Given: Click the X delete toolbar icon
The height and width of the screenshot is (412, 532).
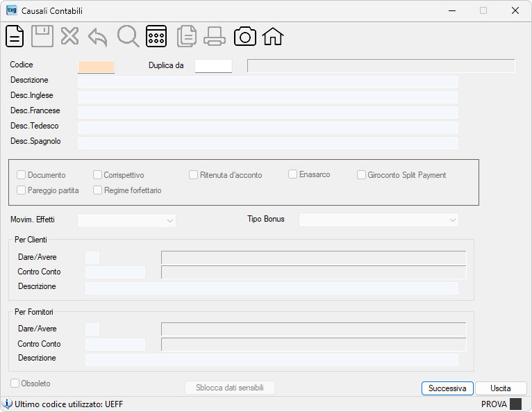Looking at the screenshot, I should pos(70,36).
